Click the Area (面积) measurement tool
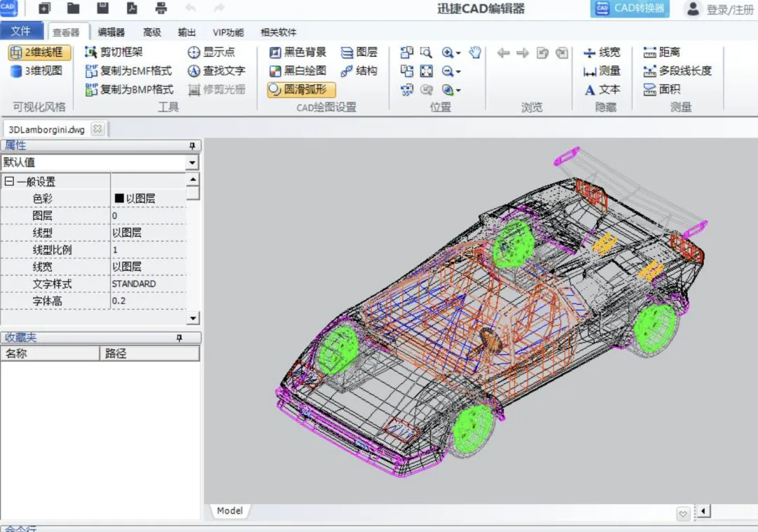The image size is (758, 532). [x=662, y=89]
